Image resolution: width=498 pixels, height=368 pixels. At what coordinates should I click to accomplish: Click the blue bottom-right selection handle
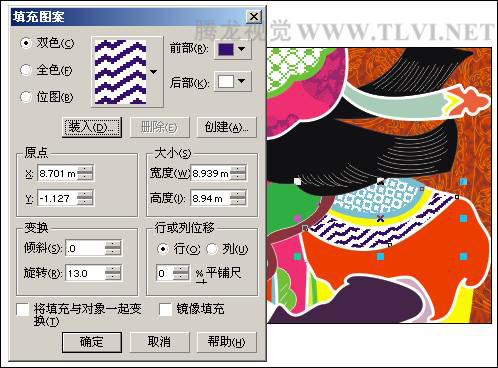(x=463, y=256)
